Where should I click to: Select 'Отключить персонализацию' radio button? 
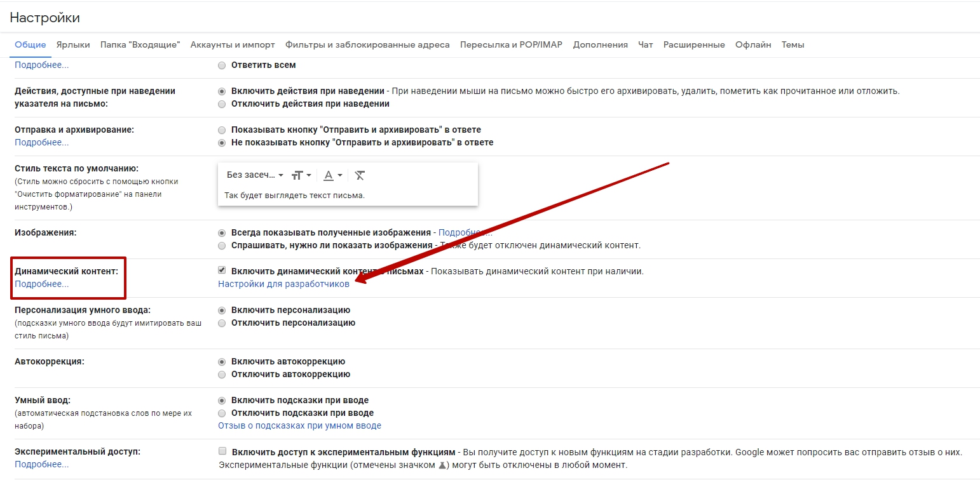222,323
